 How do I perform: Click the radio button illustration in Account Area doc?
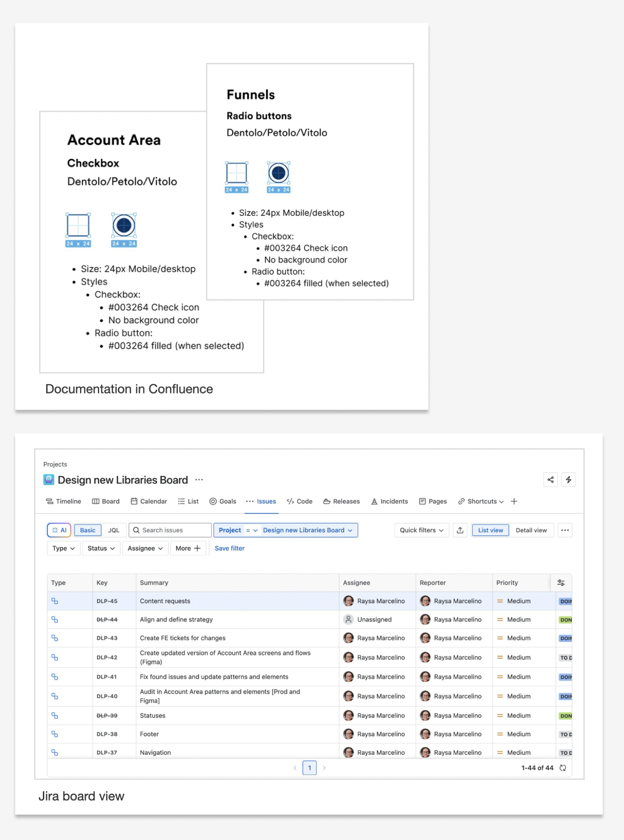124,225
